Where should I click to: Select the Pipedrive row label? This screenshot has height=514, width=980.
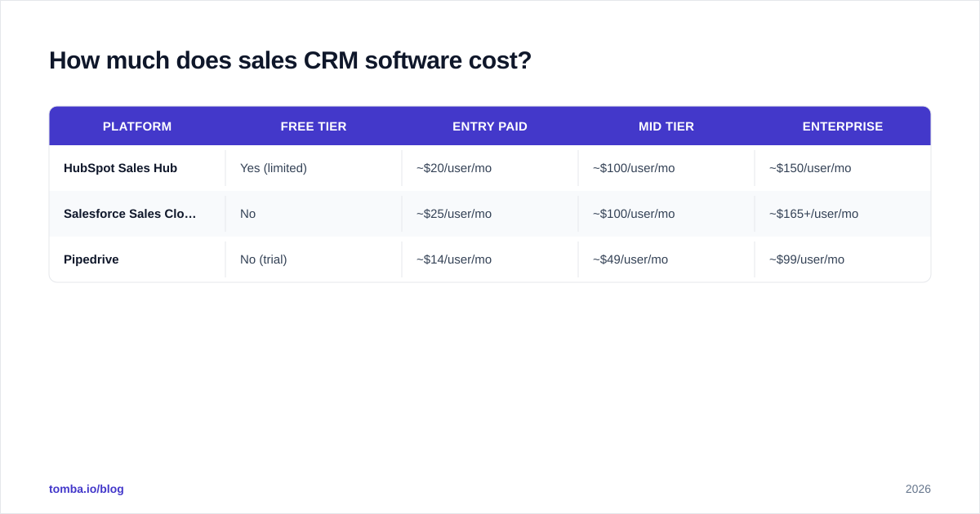[x=91, y=259]
